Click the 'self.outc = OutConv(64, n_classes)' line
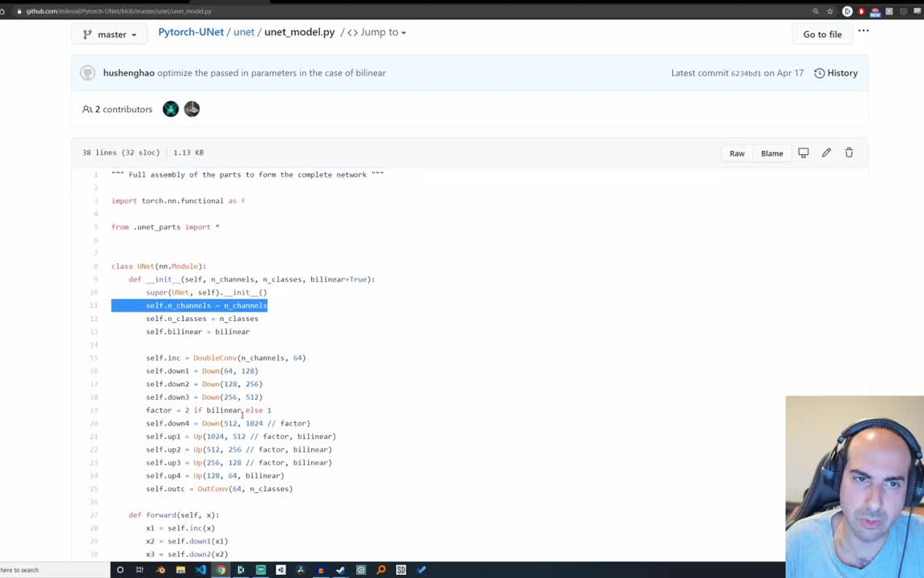Image resolution: width=924 pixels, height=578 pixels. (x=219, y=489)
